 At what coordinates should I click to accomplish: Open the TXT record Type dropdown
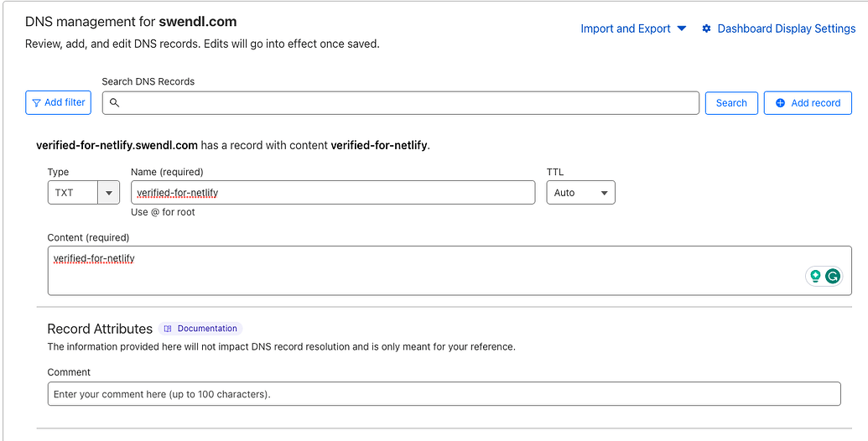pyautogui.click(x=73, y=193)
